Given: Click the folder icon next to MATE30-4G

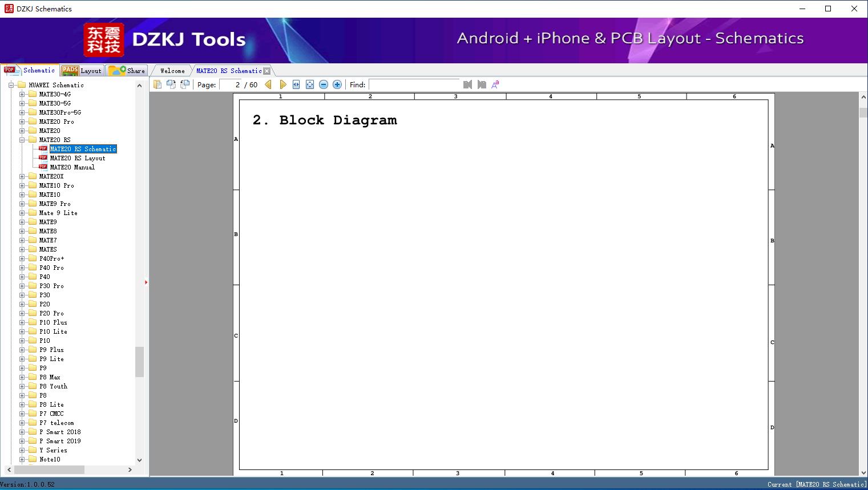Looking at the screenshot, I should 33,94.
